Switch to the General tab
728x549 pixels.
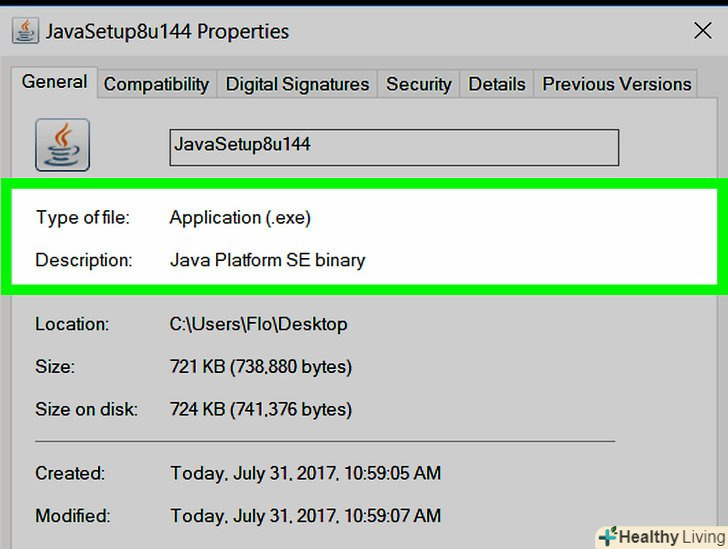point(55,83)
